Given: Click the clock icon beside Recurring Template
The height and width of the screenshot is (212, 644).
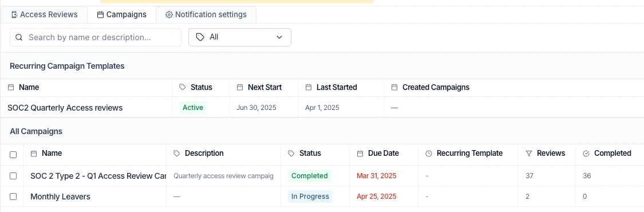Looking at the screenshot, I should tap(429, 154).
